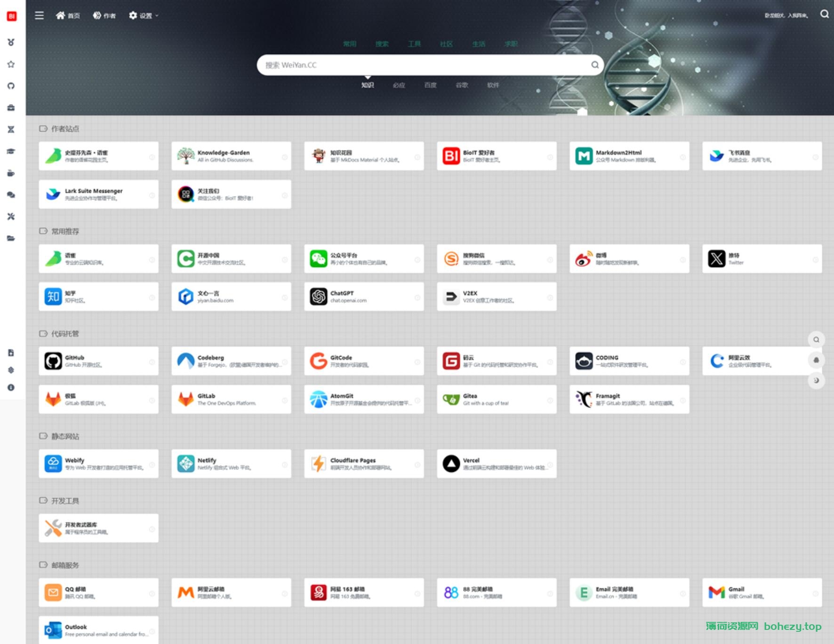This screenshot has height=644, width=834.
Task: Click the briefcase icon in left sidebar
Action: pyautogui.click(x=11, y=108)
